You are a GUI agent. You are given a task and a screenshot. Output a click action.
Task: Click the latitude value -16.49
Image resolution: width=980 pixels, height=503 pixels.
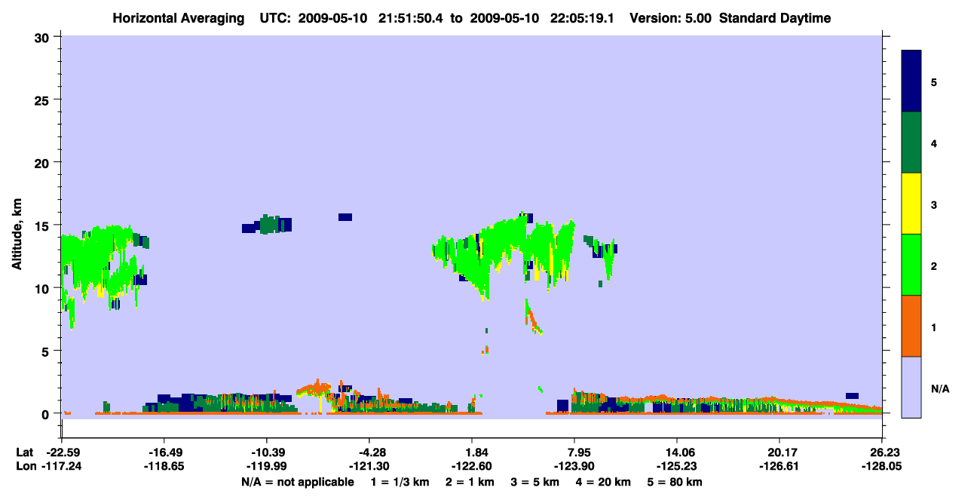coord(164,452)
